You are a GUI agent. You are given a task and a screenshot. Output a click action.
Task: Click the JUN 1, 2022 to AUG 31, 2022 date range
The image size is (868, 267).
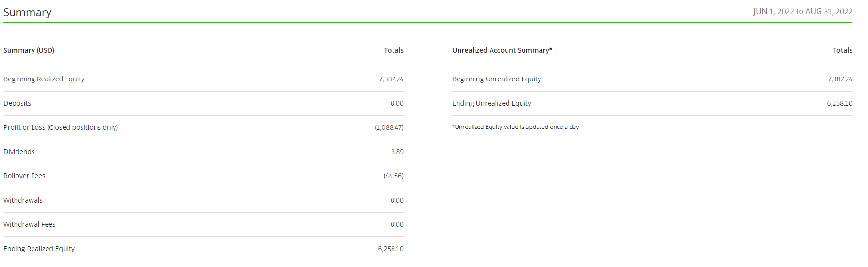[802, 11]
